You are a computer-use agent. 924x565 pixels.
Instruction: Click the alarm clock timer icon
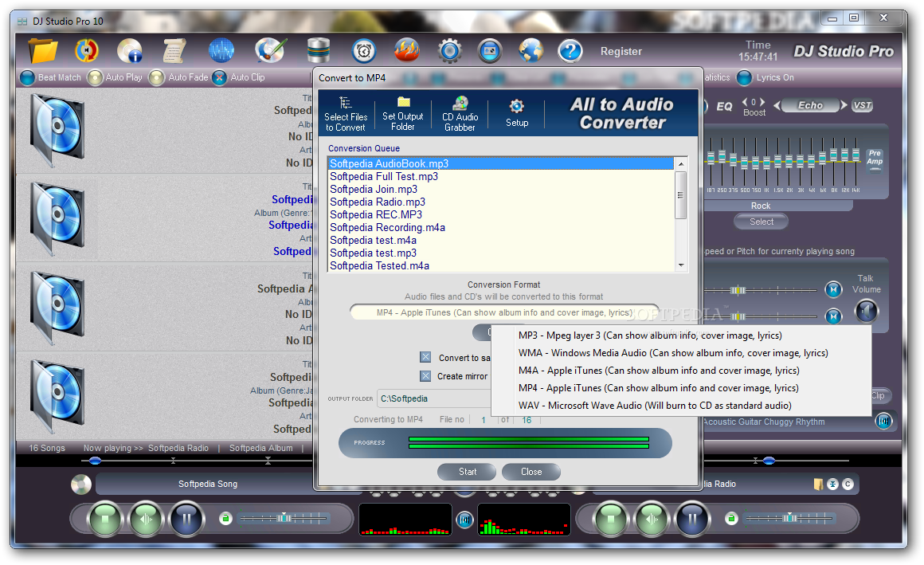click(x=363, y=51)
